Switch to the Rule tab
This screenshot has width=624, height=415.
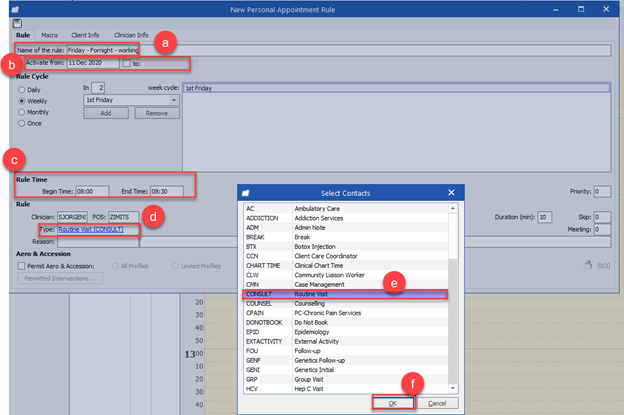tap(23, 35)
